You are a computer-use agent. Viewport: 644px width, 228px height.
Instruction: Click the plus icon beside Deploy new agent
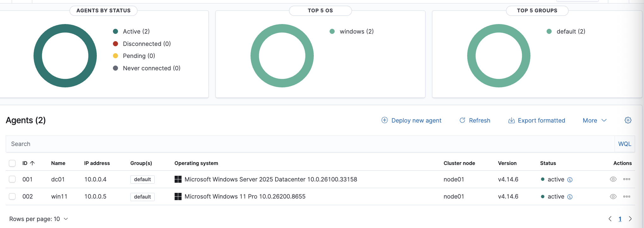click(x=385, y=120)
